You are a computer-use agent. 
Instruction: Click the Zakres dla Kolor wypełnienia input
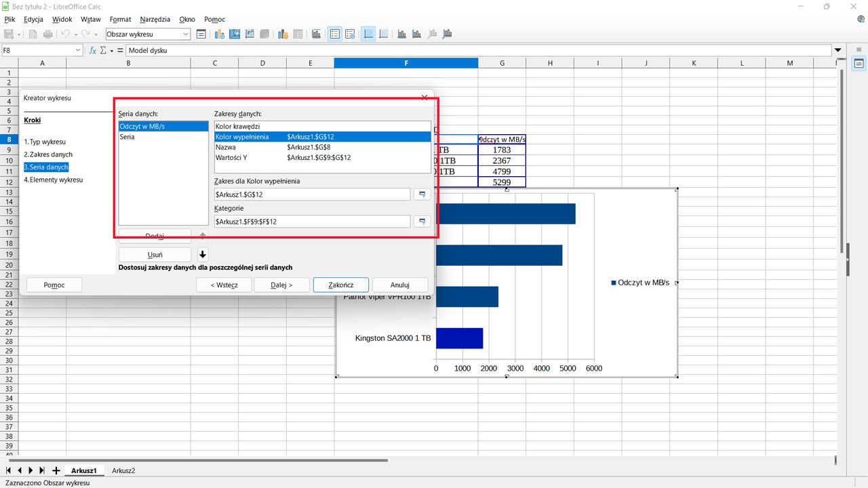(313, 195)
